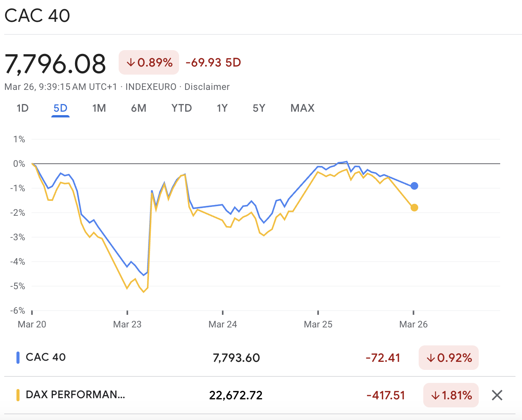Click the CAC 40 title heading
522x420 pixels.
(x=37, y=15)
